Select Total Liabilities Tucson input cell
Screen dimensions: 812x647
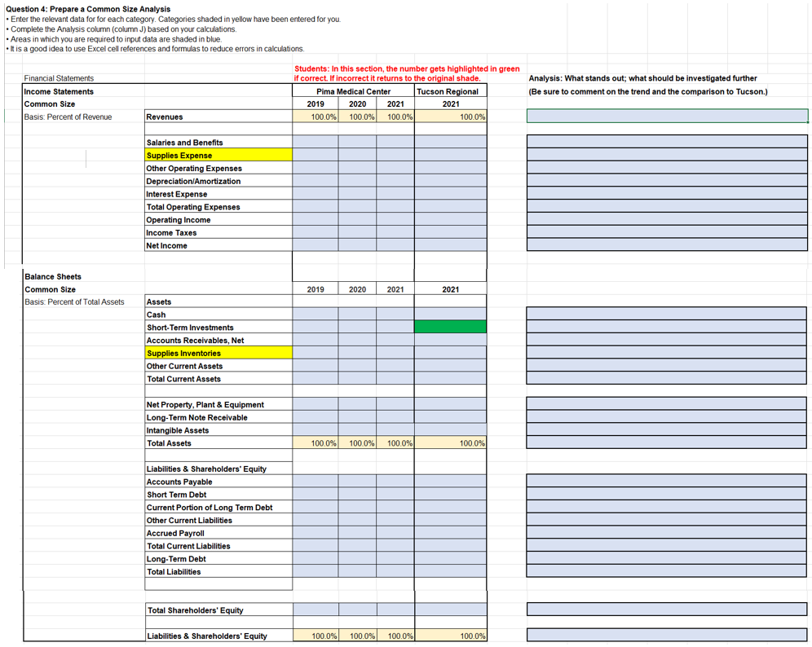pyautogui.click(x=451, y=571)
